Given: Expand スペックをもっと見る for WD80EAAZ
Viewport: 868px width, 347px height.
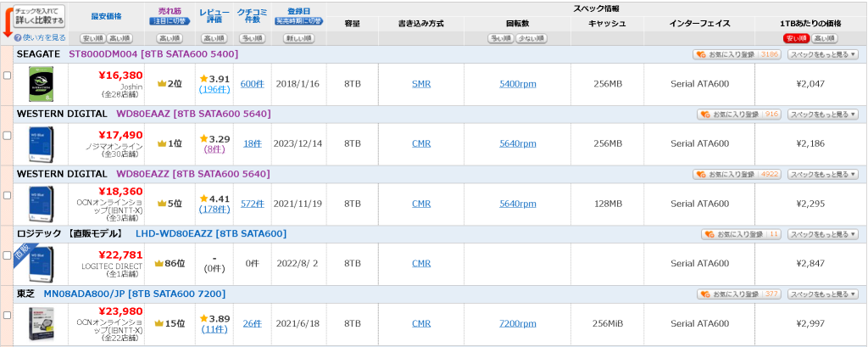Looking at the screenshot, I should (x=822, y=115).
